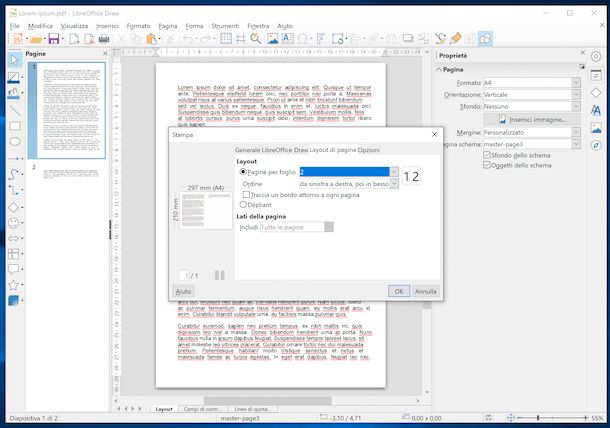
Task: Confirm printing with the OK button
Action: coord(399,291)
